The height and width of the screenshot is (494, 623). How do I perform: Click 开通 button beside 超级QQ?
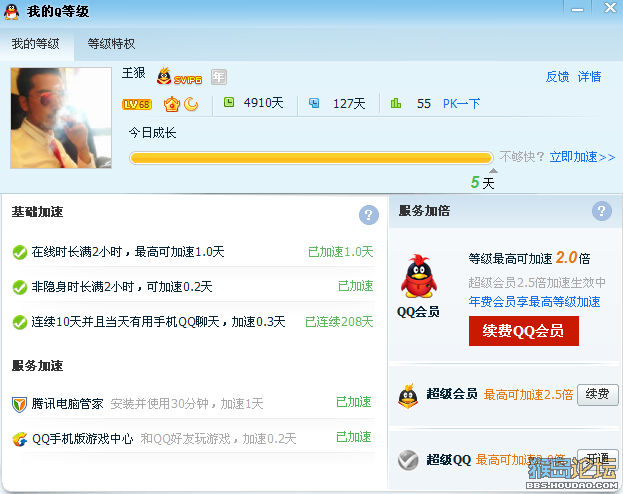[x=598, y=460]
